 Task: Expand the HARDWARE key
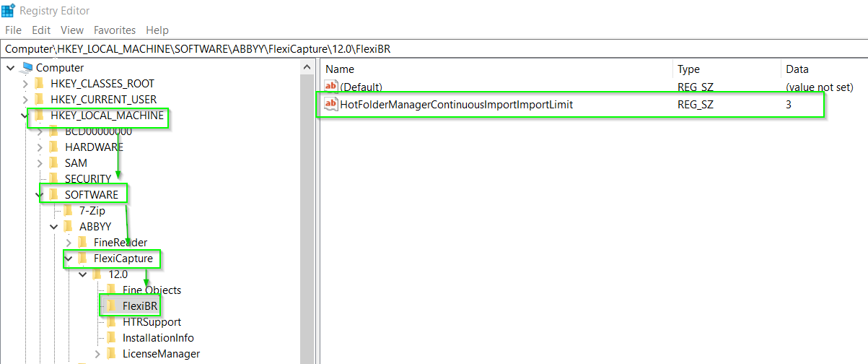[x=40, y=147]
